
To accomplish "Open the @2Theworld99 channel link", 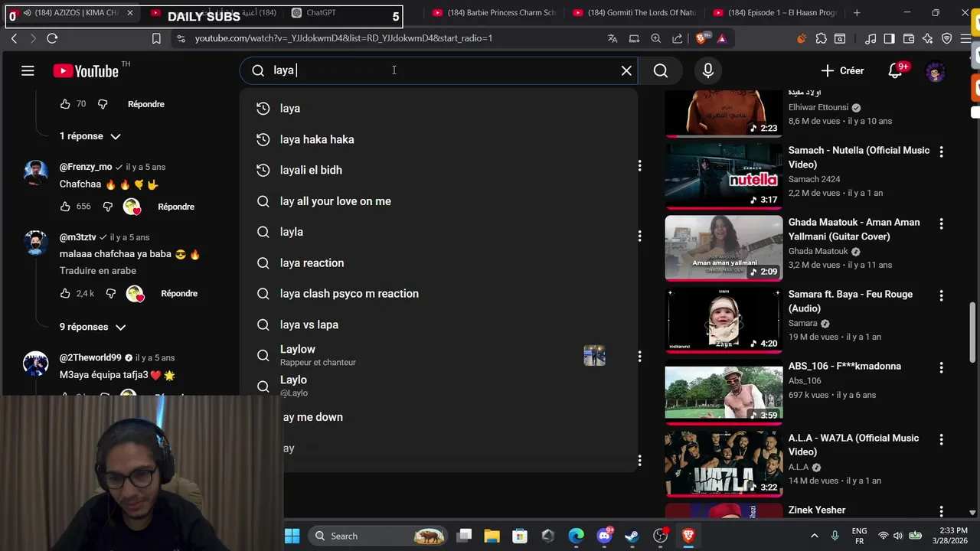I will click(x=90, y=357).
